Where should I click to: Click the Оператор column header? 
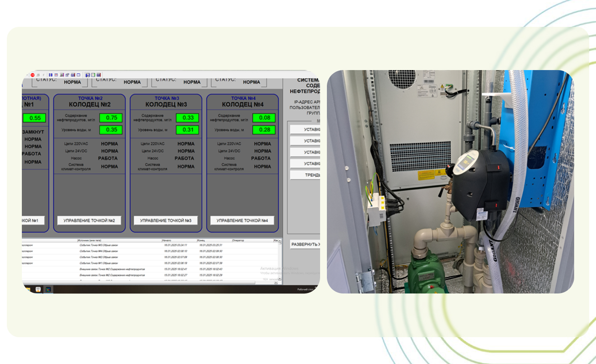[x=252, y=240]
